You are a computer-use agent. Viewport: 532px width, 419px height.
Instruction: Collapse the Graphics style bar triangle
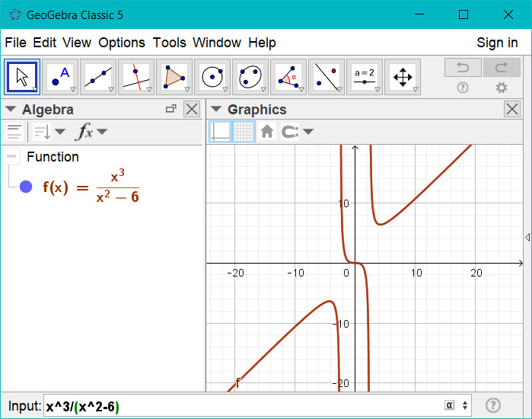tap(216, 110)
